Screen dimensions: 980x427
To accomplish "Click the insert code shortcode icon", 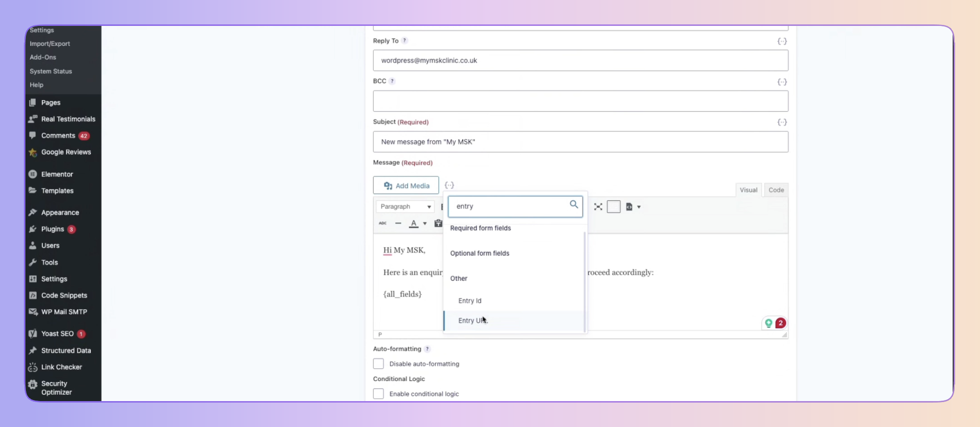I will click(629, 207).
